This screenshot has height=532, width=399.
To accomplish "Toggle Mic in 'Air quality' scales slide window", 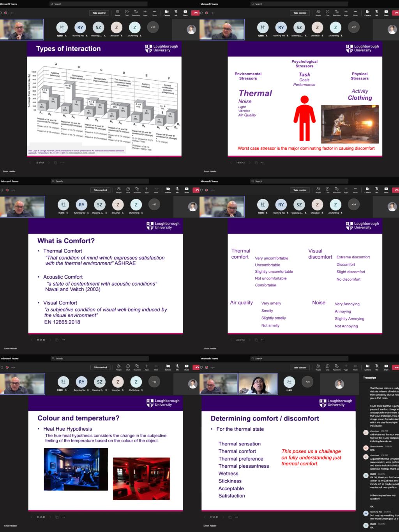I will [x=377, y=190].
